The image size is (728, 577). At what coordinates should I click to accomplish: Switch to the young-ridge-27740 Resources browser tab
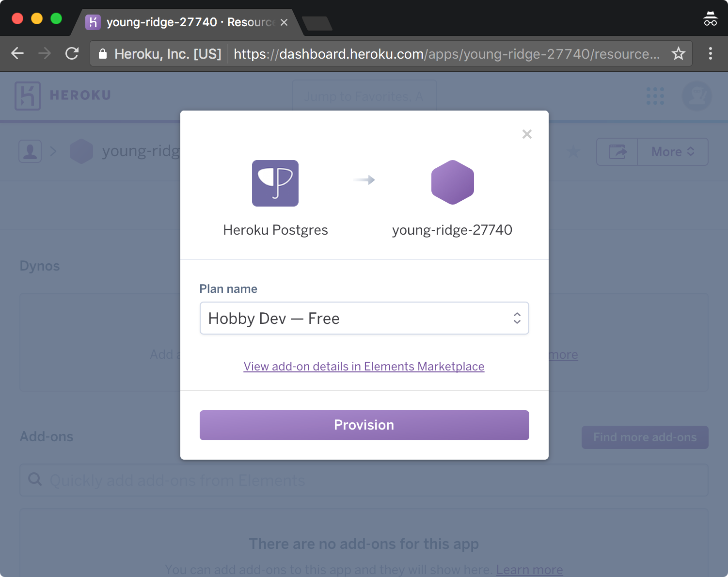[179, 22]
